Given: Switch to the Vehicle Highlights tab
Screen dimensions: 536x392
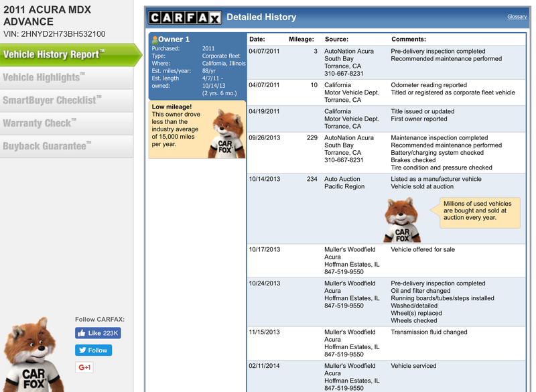Looking at the screenshot, I should (66, 78).
